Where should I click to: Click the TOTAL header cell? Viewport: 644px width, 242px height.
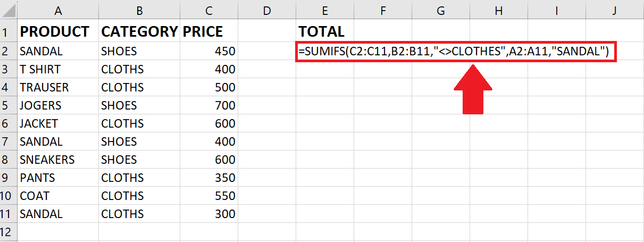(325, 31)
